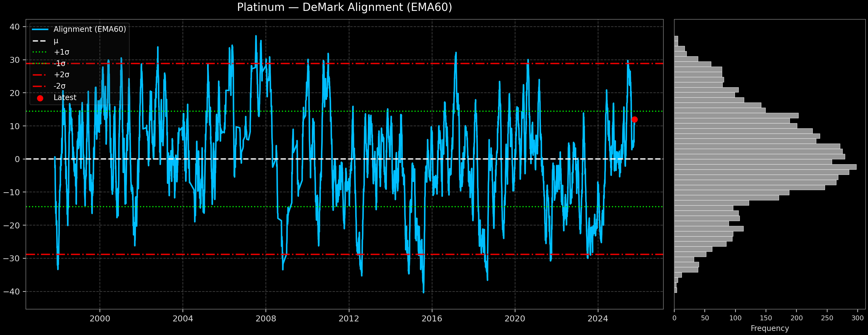Click the Frequency axis label

(x=769, y=328)
